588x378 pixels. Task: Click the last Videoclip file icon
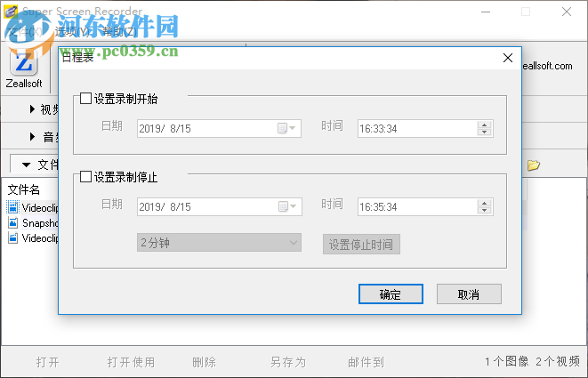12,237
